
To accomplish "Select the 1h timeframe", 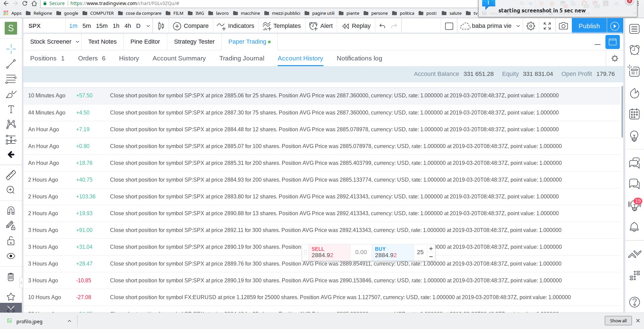I will [116, 26].
